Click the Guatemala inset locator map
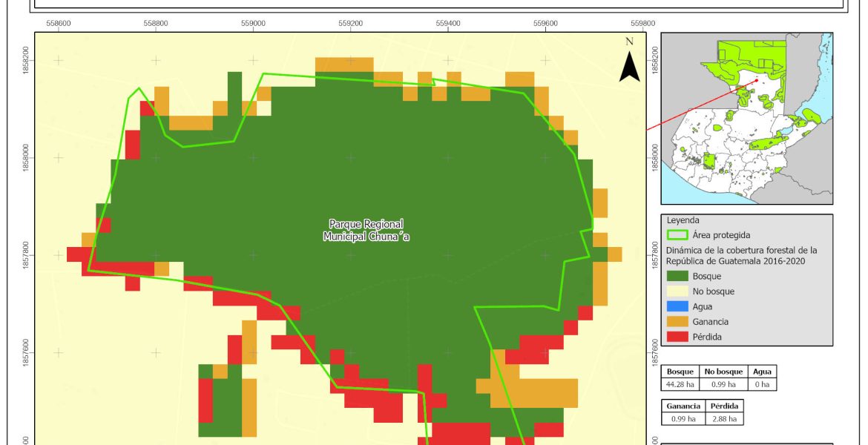 click(x=746, y=119)
